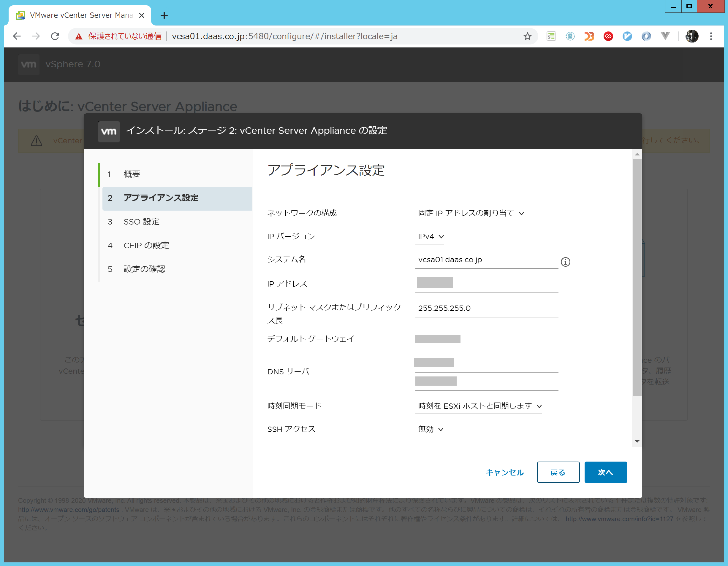Click the dialog vertical scrollbar thumb
728x566 pixels.
(637, 277)
